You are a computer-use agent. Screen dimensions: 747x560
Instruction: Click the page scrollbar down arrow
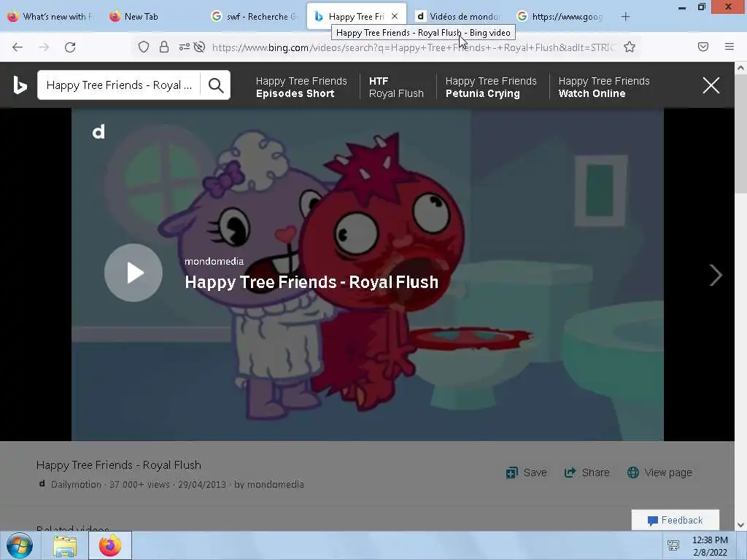tap(741, 525)
